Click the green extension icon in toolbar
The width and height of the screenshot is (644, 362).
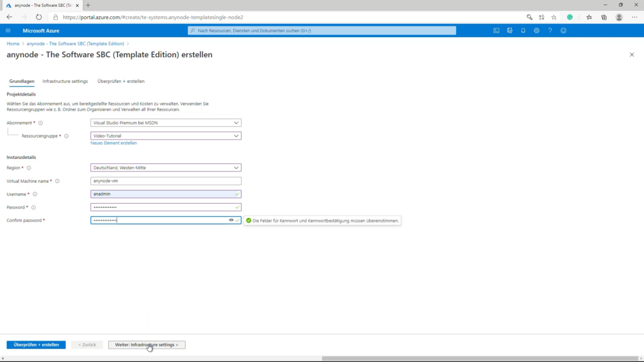(x=570, y=17)
